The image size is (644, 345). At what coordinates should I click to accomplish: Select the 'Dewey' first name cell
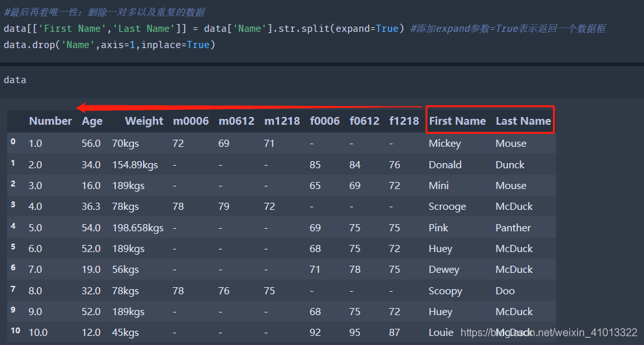[444, 270]
